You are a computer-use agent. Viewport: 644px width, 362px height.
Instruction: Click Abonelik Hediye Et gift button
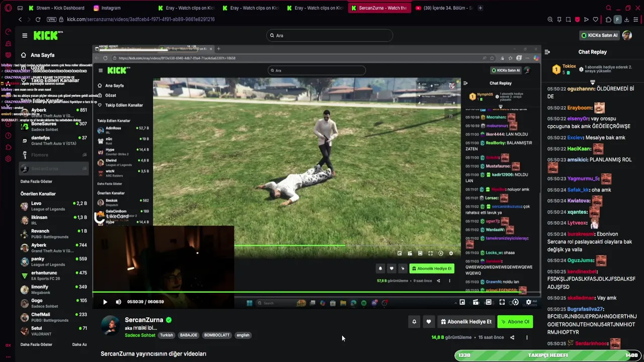pos(466,322)
